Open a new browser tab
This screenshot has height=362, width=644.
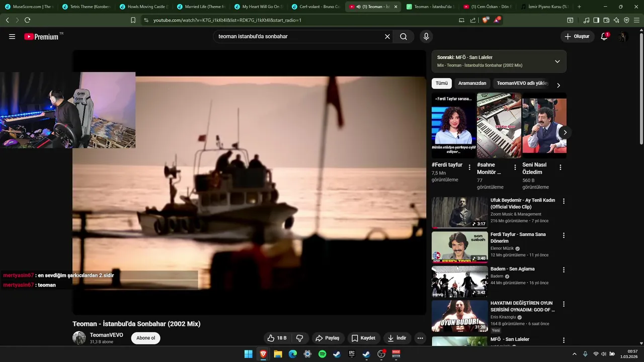(x=579, y=7)
